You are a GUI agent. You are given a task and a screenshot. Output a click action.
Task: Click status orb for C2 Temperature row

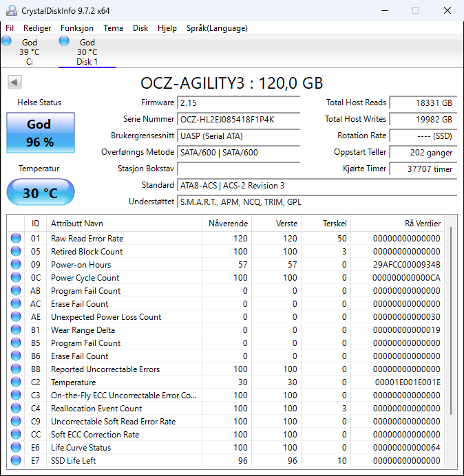(16, 382)
